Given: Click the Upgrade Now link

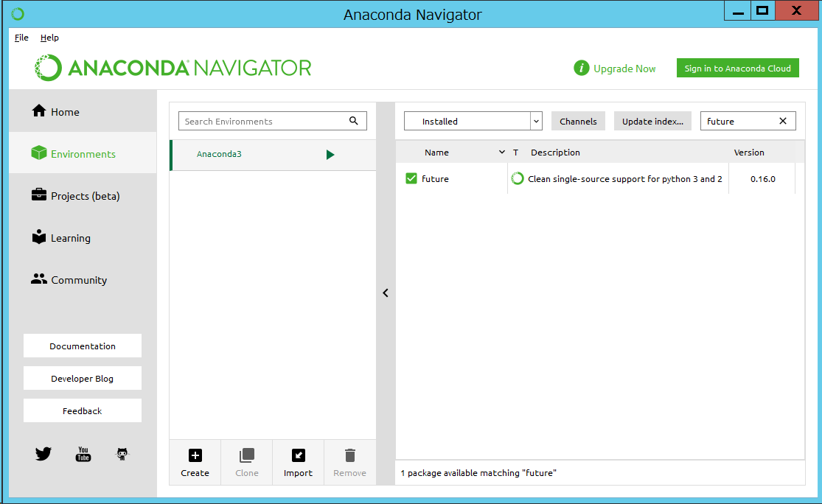Looking at the screenshot, I should pyautogui.click(x=623, y=68).
